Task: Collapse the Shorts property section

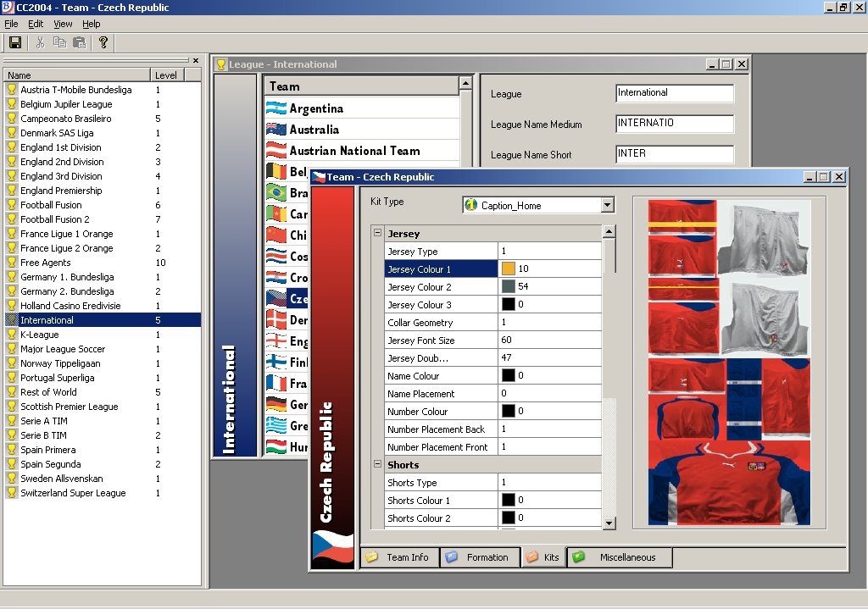Action: coord(377,464)
